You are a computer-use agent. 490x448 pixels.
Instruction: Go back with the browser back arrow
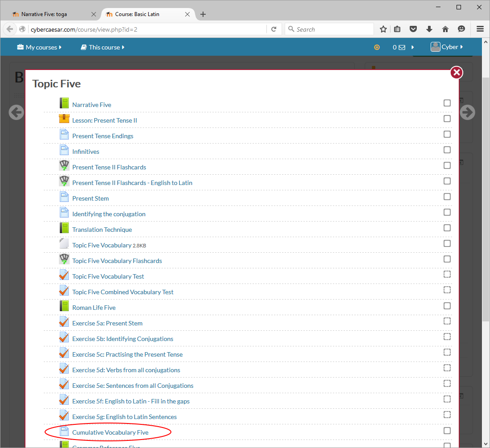coord(10,29)
